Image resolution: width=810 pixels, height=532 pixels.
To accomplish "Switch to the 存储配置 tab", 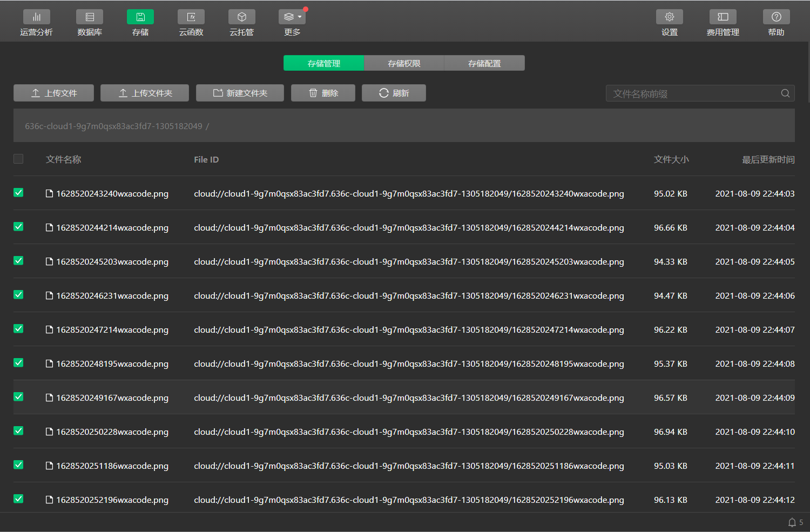I will pos(484,63).
